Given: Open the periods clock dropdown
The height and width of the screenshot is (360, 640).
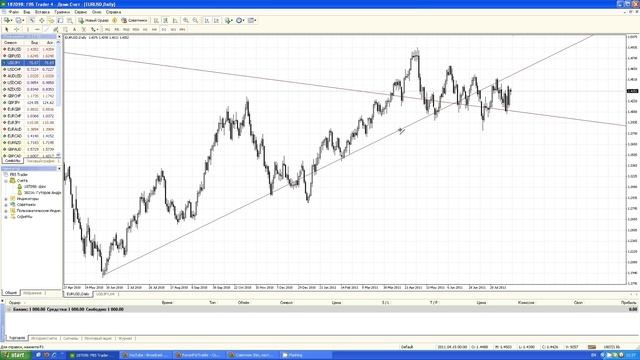Looking at the screenshot, I should (x=240, y=20).
